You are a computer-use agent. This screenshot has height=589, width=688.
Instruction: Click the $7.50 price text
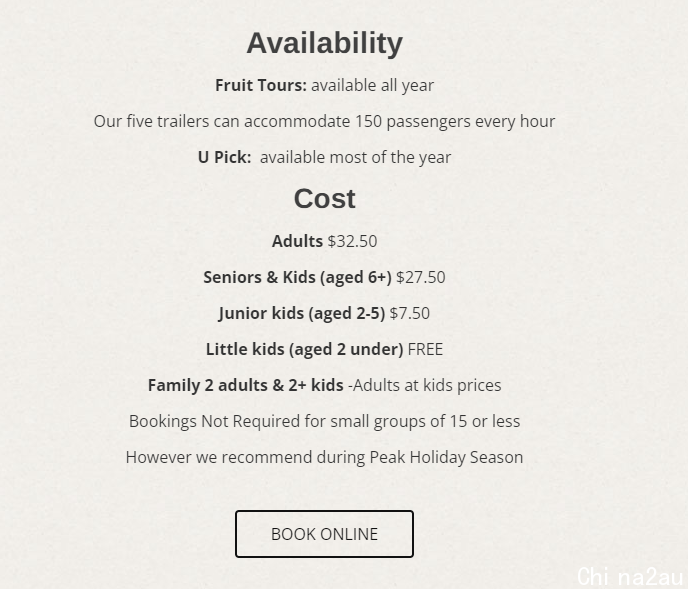point(410,313)
